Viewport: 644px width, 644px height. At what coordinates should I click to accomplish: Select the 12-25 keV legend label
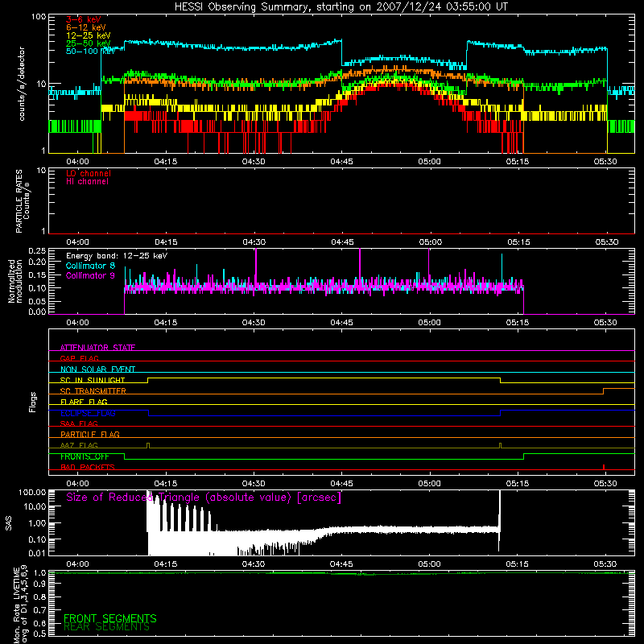[88, 35]
